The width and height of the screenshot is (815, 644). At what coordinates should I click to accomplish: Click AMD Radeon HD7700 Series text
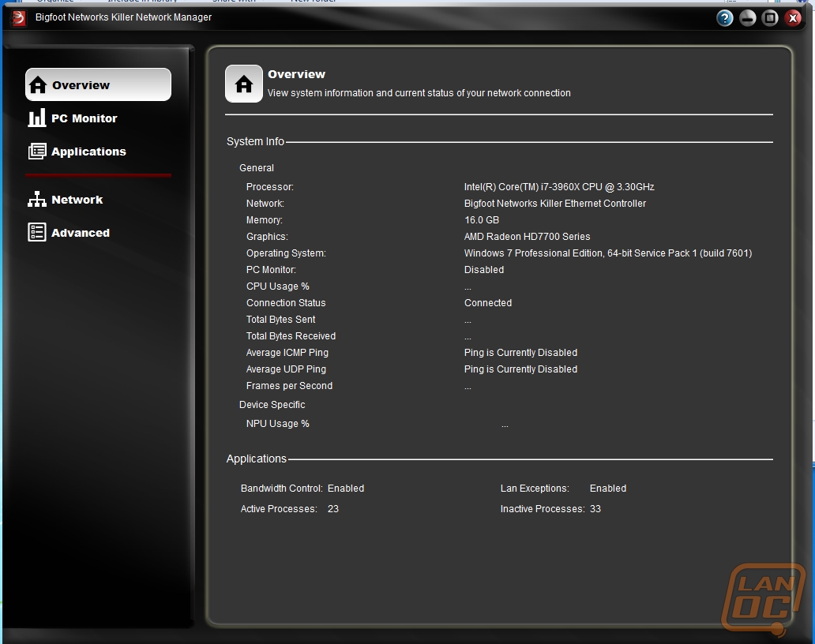click(527, 237)
